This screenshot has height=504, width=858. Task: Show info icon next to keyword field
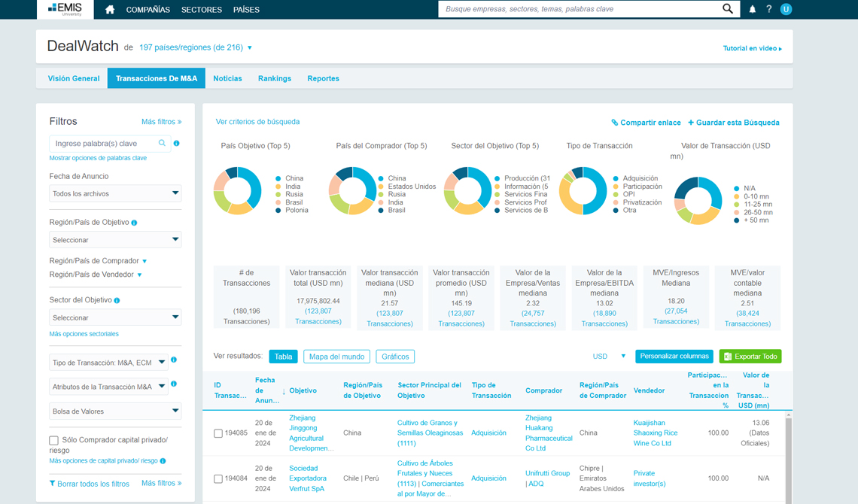click(176, 143)
